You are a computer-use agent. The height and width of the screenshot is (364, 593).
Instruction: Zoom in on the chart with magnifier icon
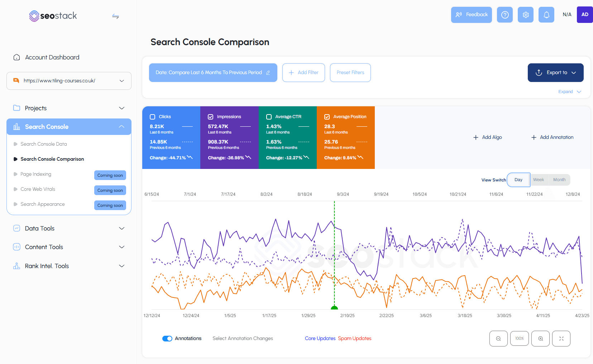tap(540, 338)
